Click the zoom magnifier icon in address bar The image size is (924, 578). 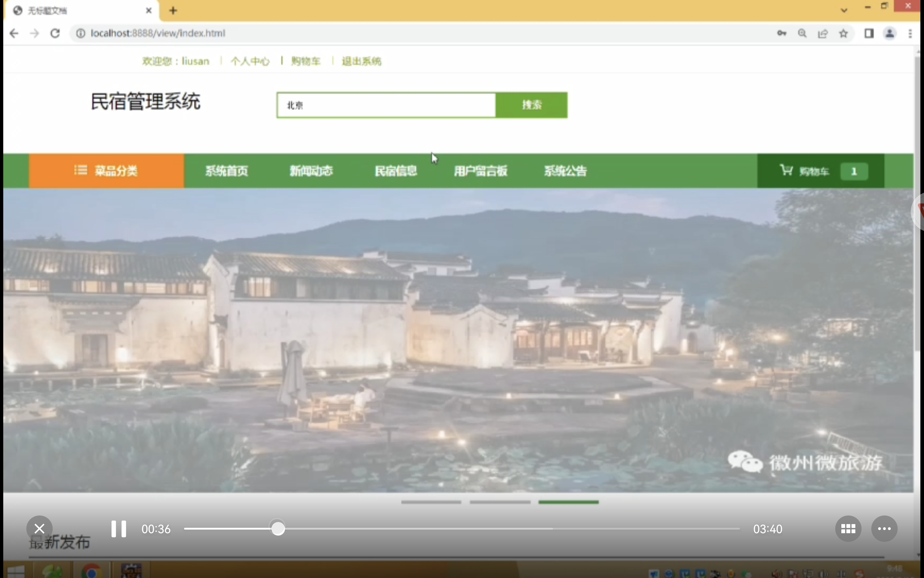click(x=802, y=33)
